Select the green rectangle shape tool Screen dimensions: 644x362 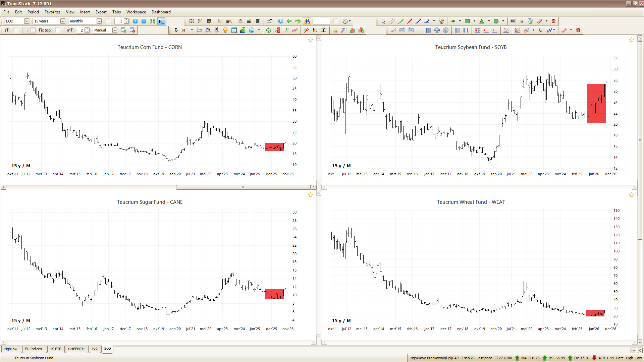click(x=467, y=21)
